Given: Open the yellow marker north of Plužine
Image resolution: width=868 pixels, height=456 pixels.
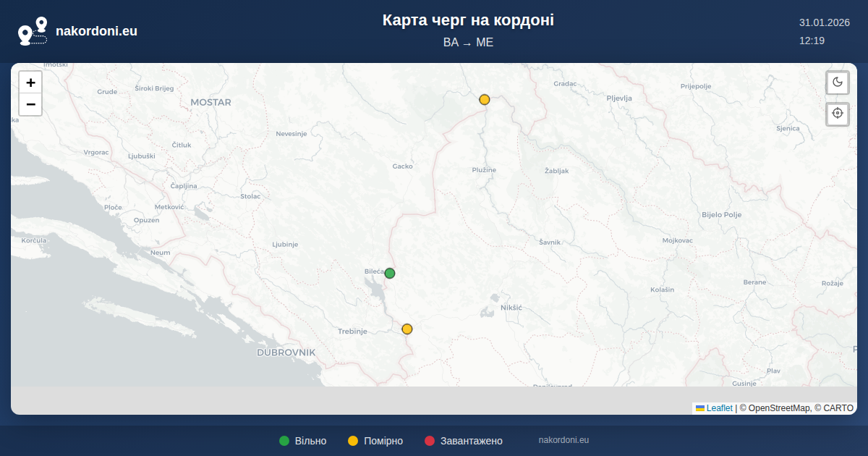Looking at the screenshot, I should (485, 99).
